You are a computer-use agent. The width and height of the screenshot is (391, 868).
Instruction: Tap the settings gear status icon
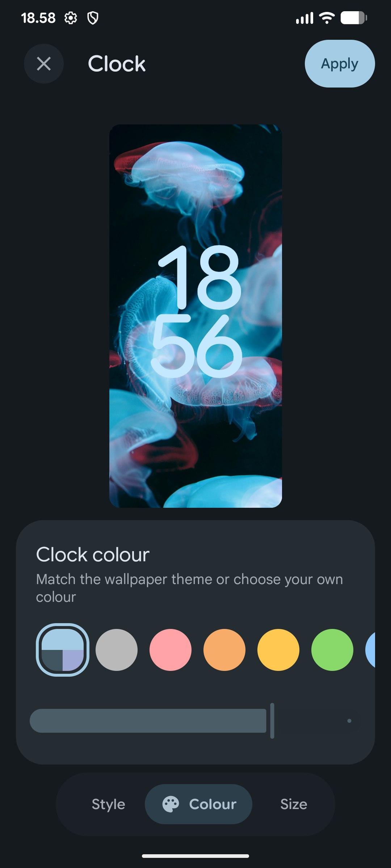point(71,18)
